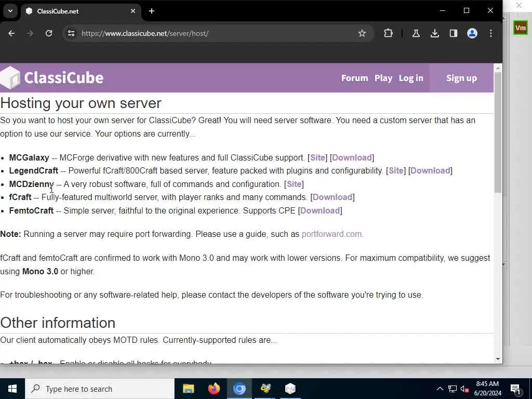Open a new browser tab
The image size is (532, 399).
pyautogui.click(x=152, y=11)
